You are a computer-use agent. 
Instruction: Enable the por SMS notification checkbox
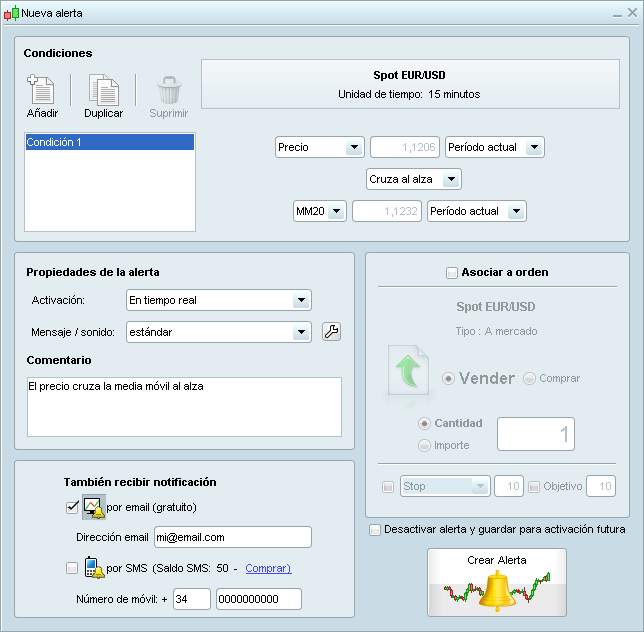click(x=72, y=568)
